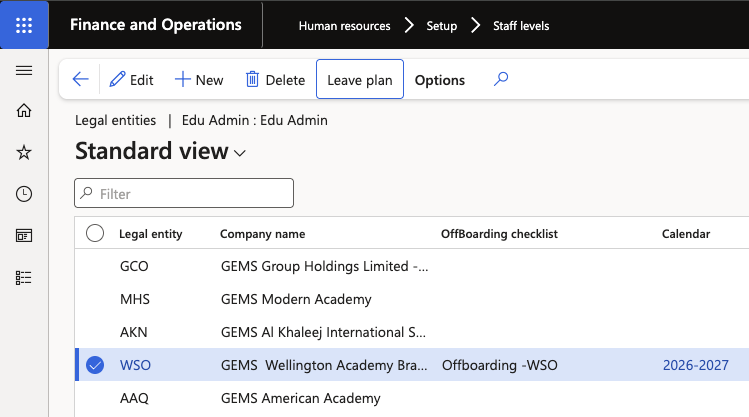
Task: Click the search magnifier in action bar
Action: pos(501,79)
